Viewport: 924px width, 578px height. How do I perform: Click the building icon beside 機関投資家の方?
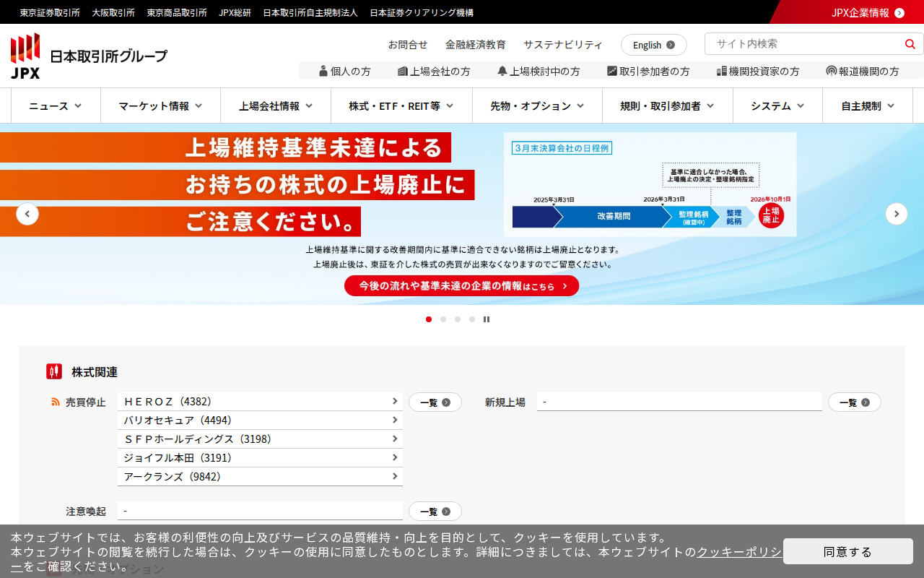click(721, 71)
